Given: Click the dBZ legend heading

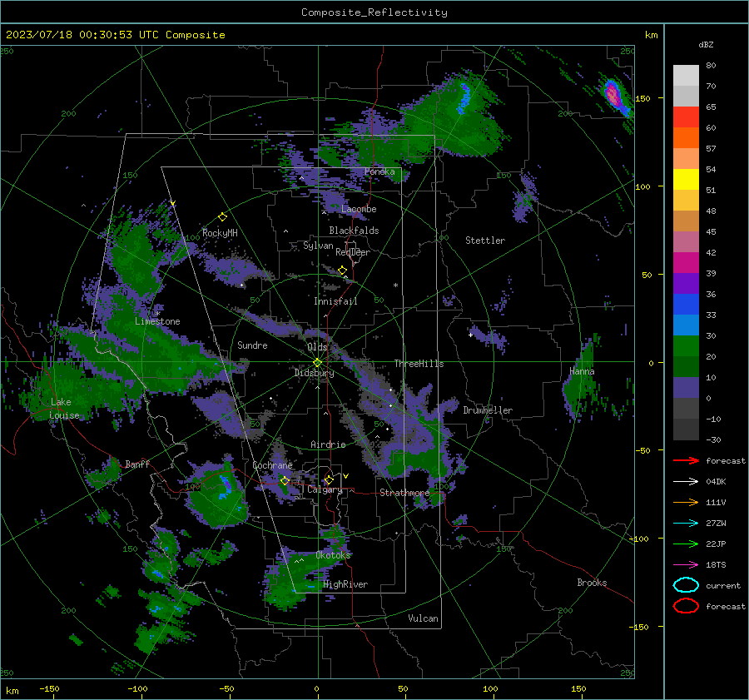Looking at the screenshot, I should click(x=706, y=44).
